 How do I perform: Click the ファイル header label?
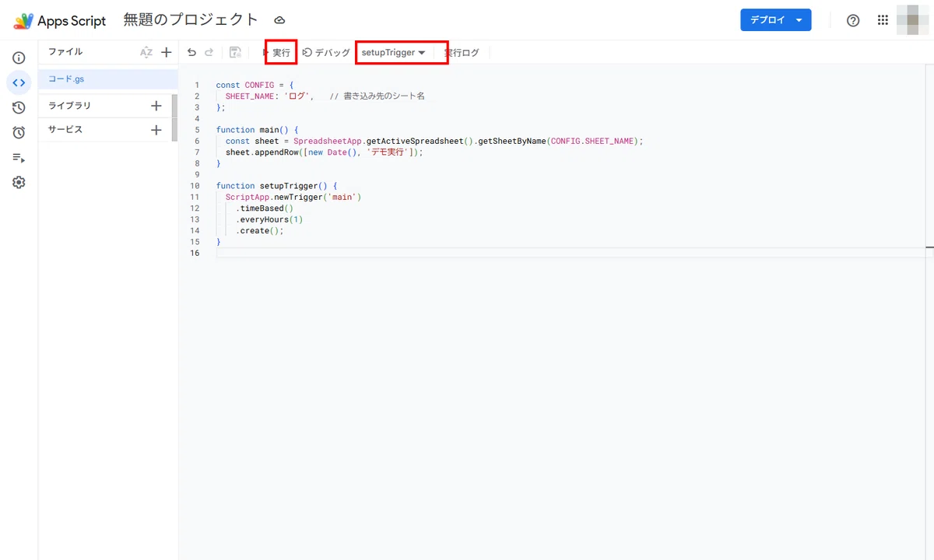65,52
